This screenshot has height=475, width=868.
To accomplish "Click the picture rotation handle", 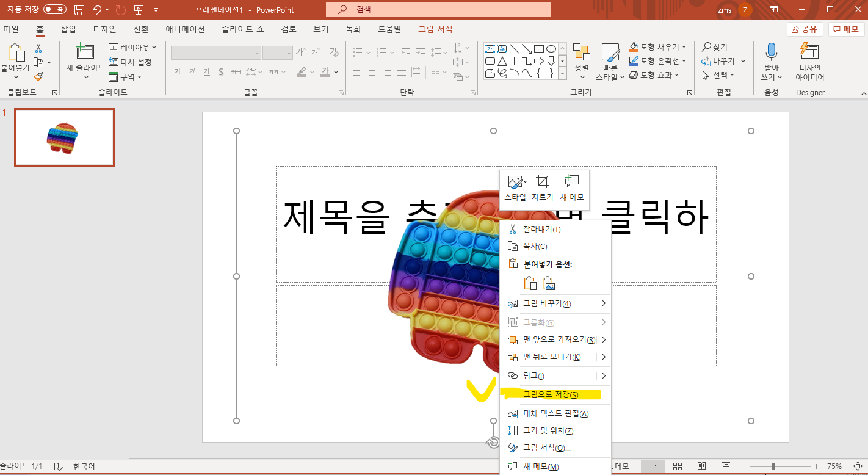I will 493,442.
